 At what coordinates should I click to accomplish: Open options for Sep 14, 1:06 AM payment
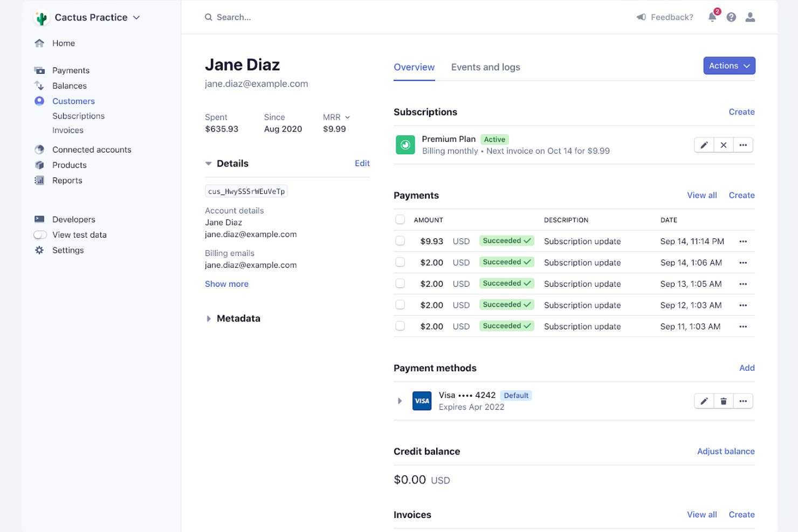point(743,262)
